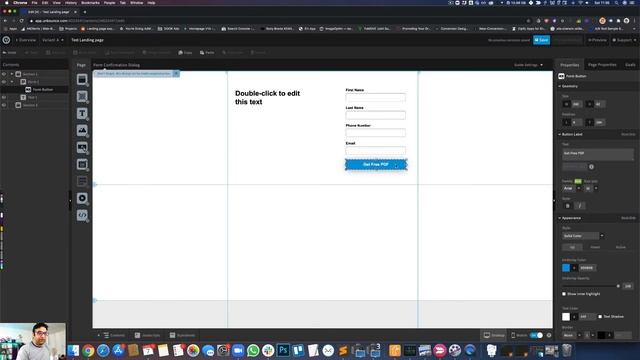The image size is (640, 360).
Task: Toggle visibility of Section 2 layer
Action: click(x=4, y=105)
